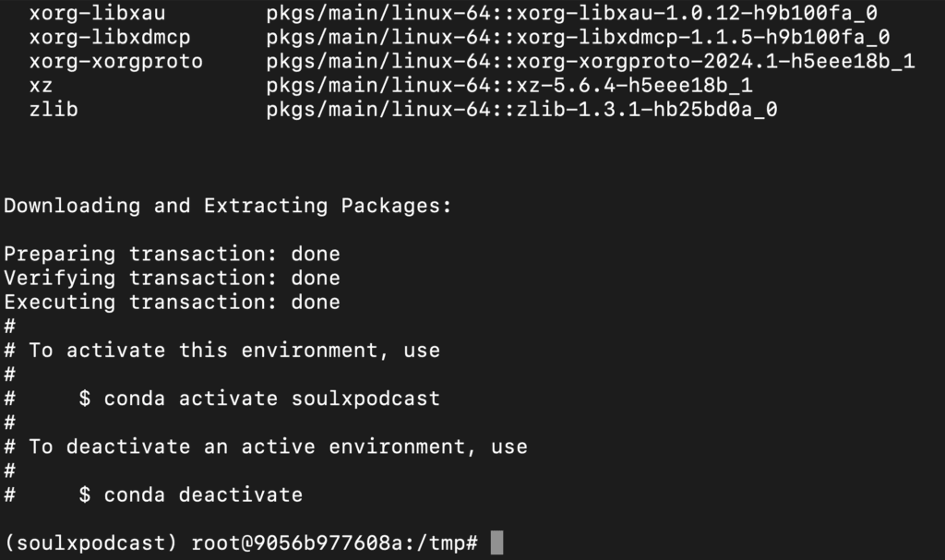Click the 'conda activate soulxpodcast' command text

[x=272, y=399]
